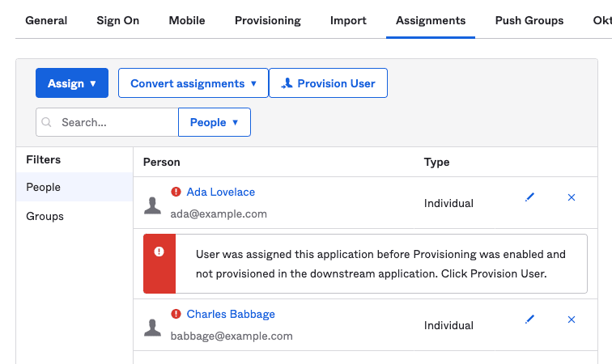Screen dimensions: 612x364
Task: Click the red error icon beside Charles Babbage
Action: (x=176, y=314)
